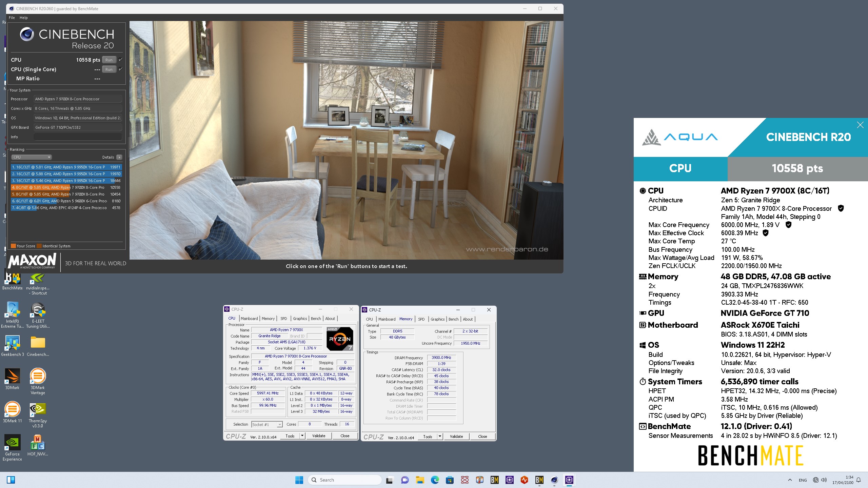Viewport: 868px width, 488px height.
Task: Launch GeForce Experience from desktop
Action: tap(12, 448)
